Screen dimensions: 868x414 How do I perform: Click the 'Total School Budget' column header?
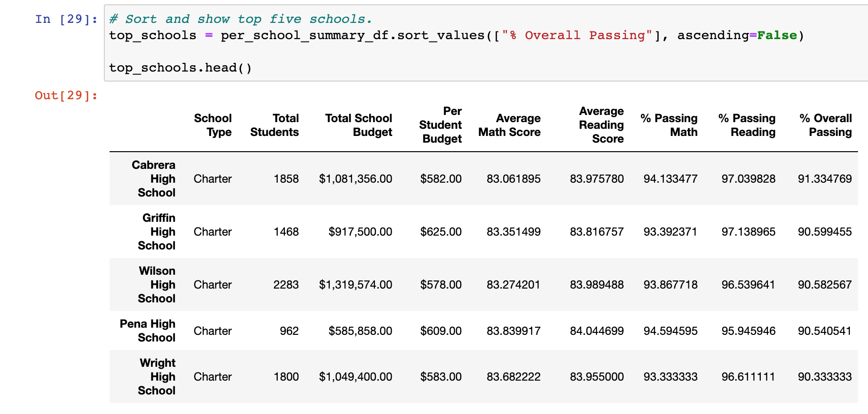click(x=358, y=125)
